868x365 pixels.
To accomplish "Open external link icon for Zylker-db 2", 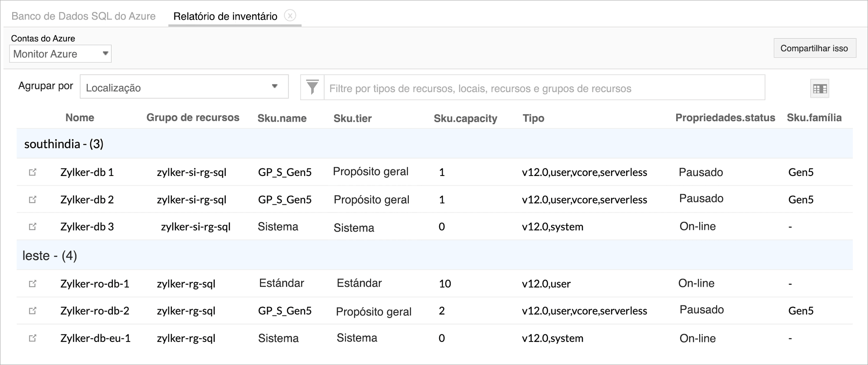I will pyautogui.click(x=33, y=199).
